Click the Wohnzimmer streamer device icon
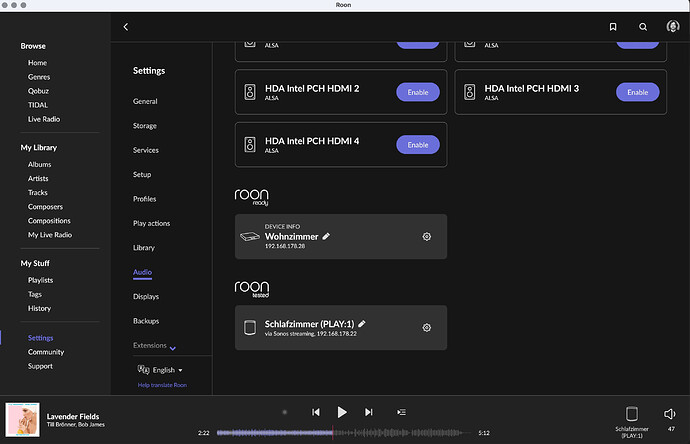The width and height of the screenshot is (690, 444). (x=250, y=236)
